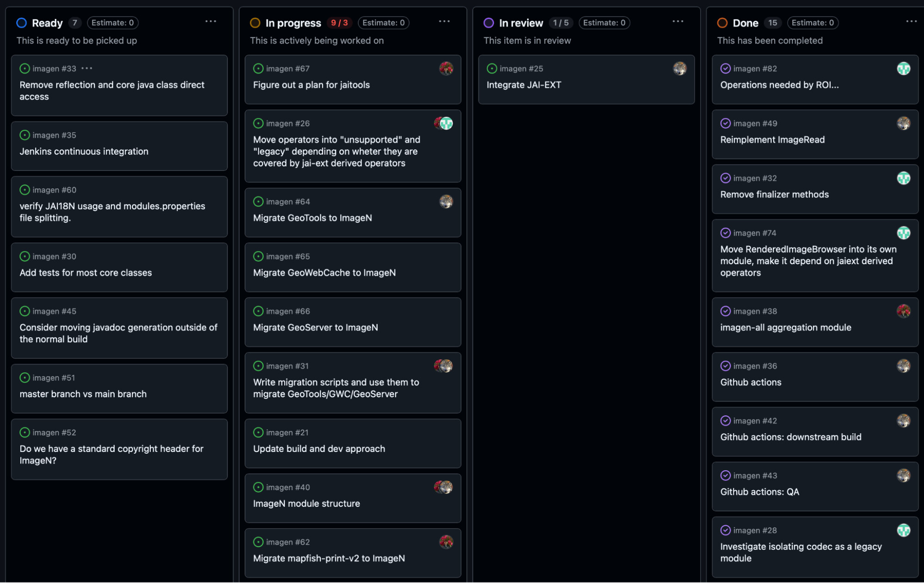This screenshot has height=583, width=924.
Task: Click assignee avatar on imagen #67 card
Action: tap(446, 68)
